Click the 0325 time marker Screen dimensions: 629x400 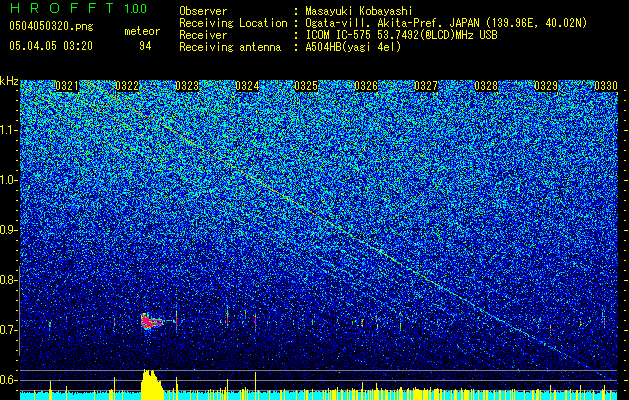click(x=306, y=86)
